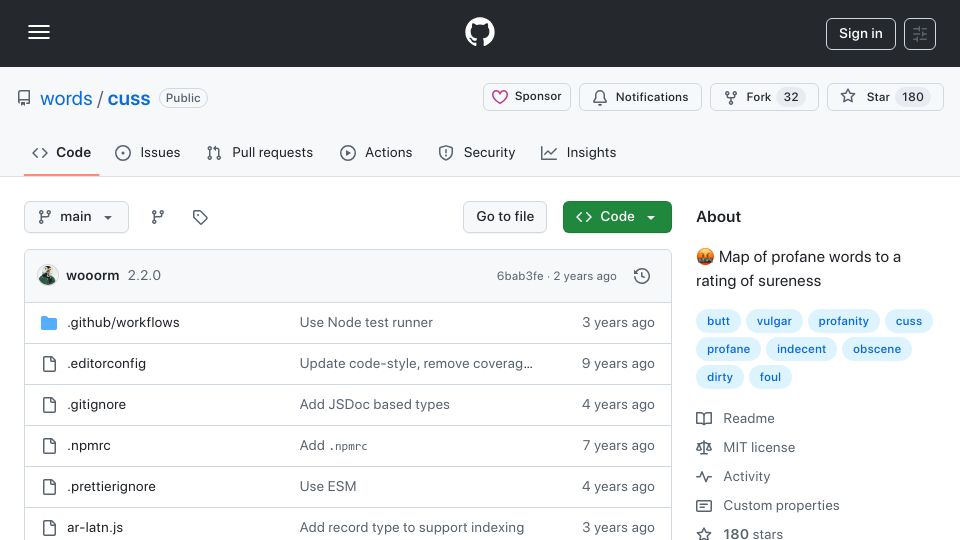Viewport: 960px width, 540px height.
Task: Open the .editorconfig file
Action: pyautogui.click(x=107, y=364)
